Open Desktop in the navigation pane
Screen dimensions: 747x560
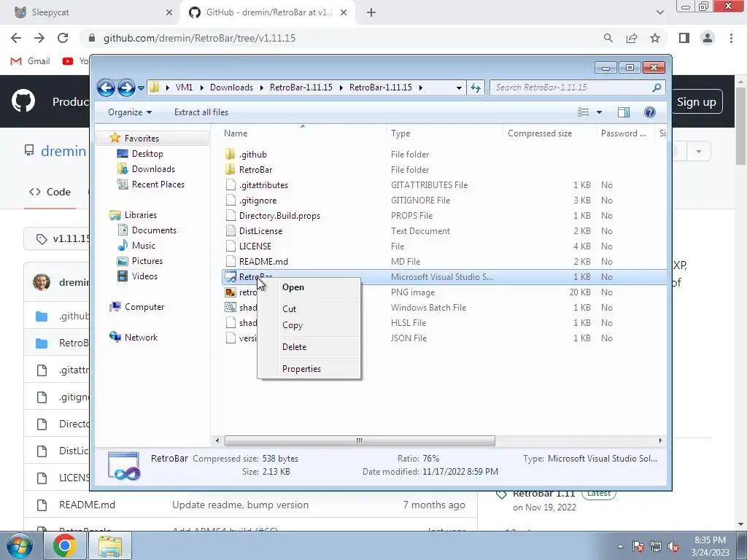tap(147, 154)
